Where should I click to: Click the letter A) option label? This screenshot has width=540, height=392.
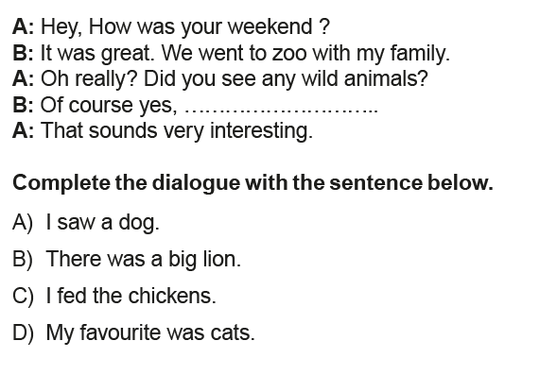(x=23, y=223)
